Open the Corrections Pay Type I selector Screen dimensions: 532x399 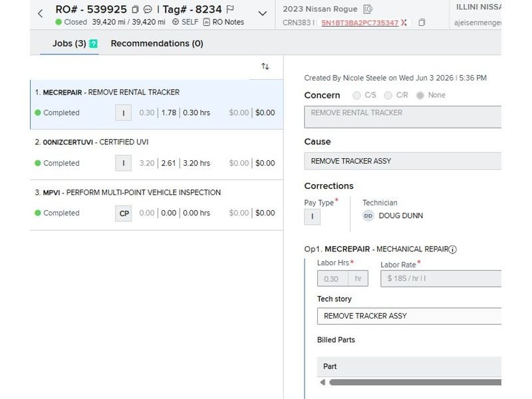[312, 217]
